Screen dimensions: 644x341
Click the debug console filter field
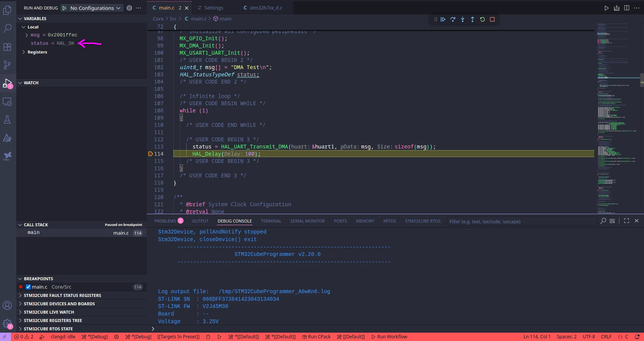521,221
